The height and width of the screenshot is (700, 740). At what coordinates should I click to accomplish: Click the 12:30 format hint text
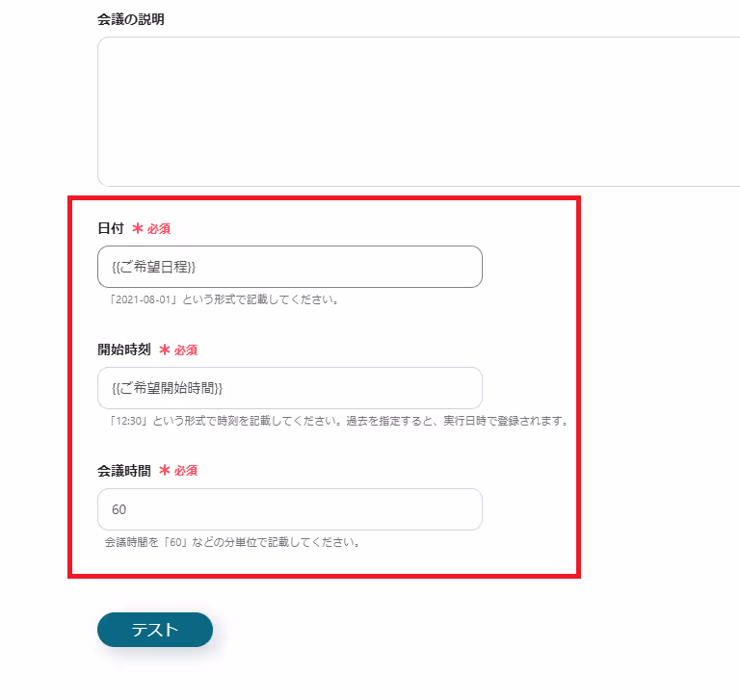[339, 420]
